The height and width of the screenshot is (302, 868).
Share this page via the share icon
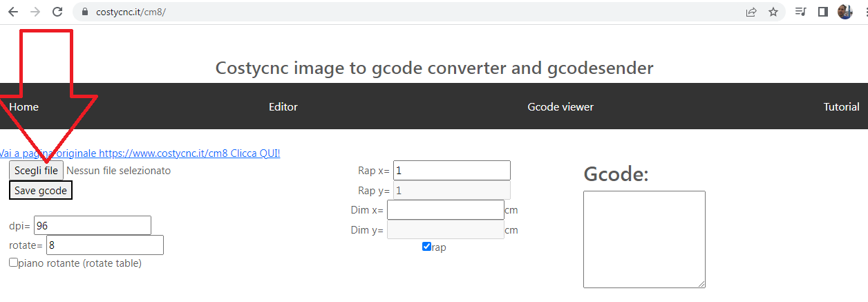pos(751,12)
